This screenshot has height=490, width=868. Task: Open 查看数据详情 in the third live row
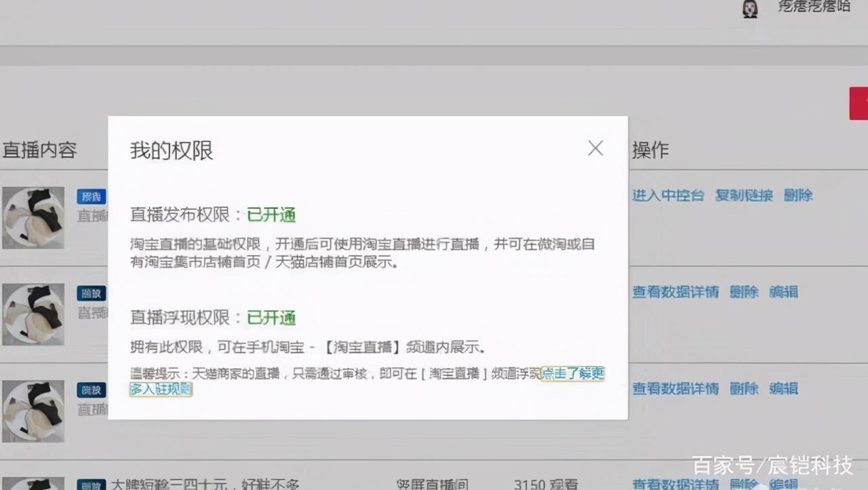pyautogui.click(x=675, y=389)
